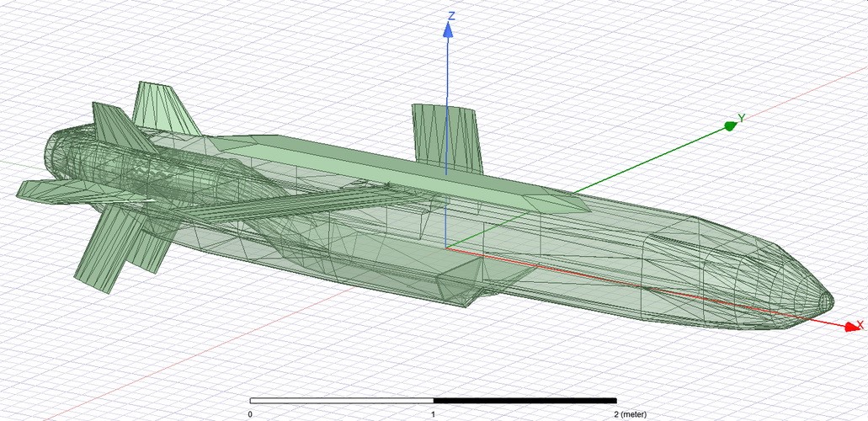Click the coordinate origin where axes meet
This screenshot has height=421, width=868.
pos(446,248)
